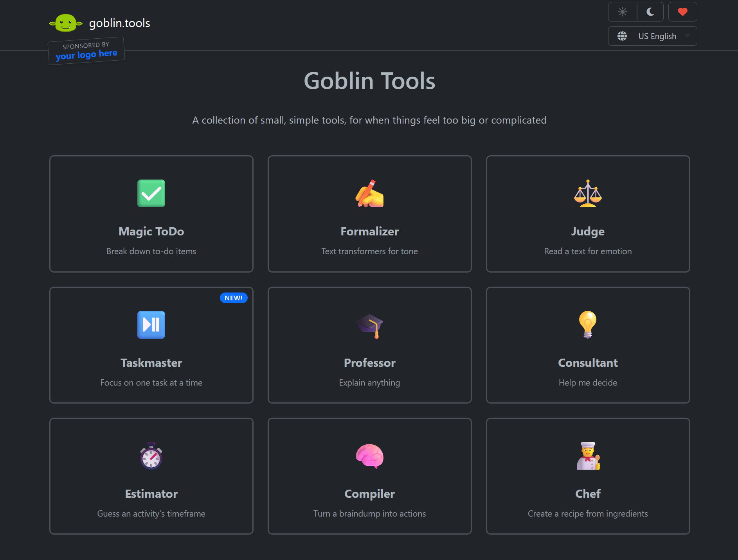Click 'Read a text for emotion' description

point(588,251)
